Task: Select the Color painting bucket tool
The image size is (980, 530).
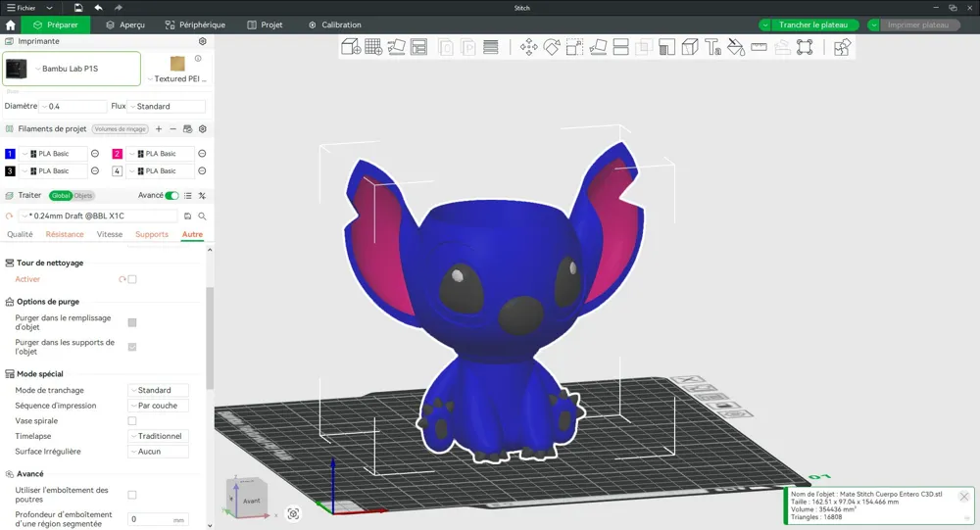Action: (736, 47)
